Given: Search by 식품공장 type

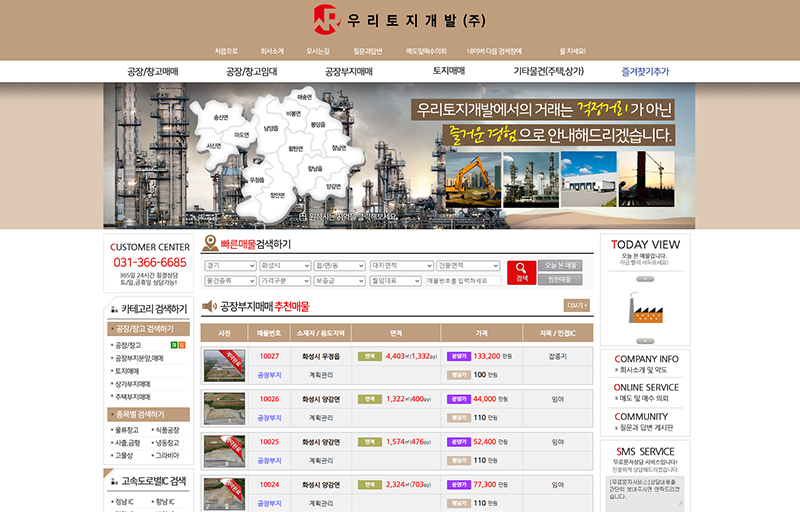Looking at the screenshot, I should [x=167, y=430].
